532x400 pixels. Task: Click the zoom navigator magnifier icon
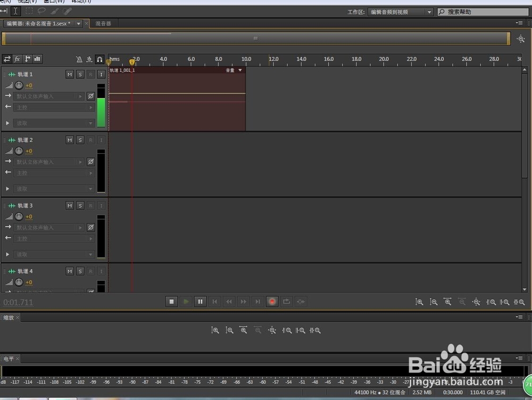(x=521, y=39)
